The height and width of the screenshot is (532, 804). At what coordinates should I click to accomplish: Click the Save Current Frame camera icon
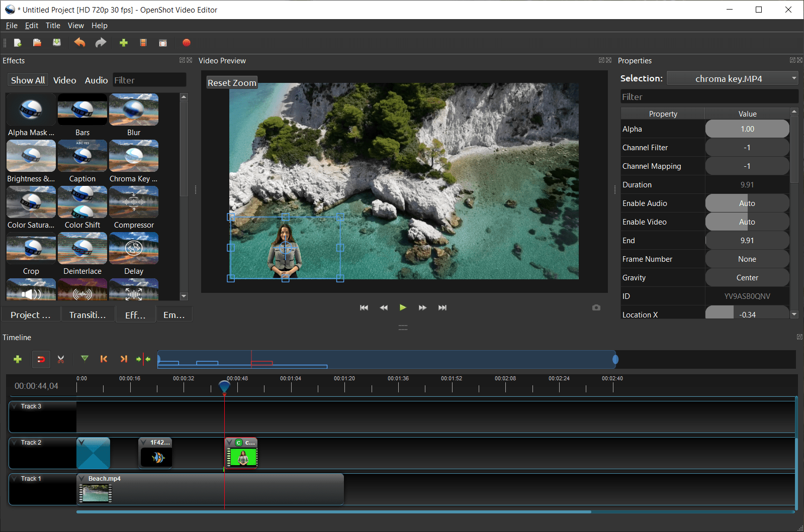click(x=596, y=307)
